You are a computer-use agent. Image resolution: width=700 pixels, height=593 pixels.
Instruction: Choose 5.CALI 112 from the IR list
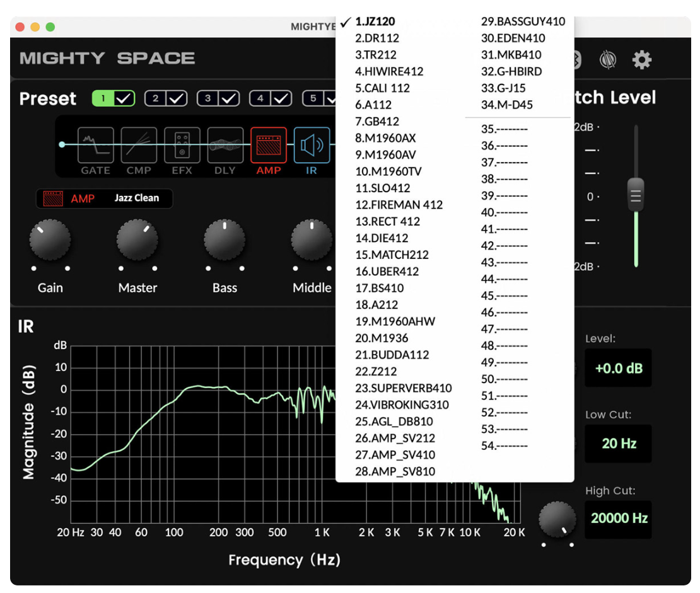tap(382, 88)
